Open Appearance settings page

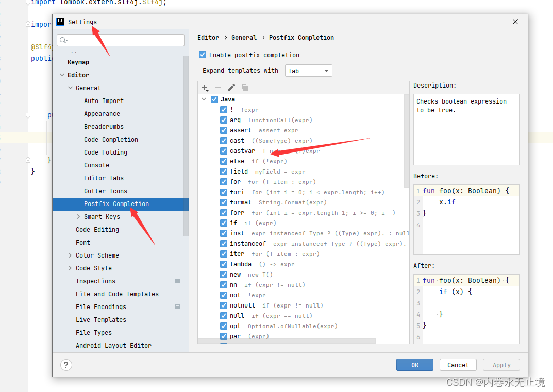point(102,114)
